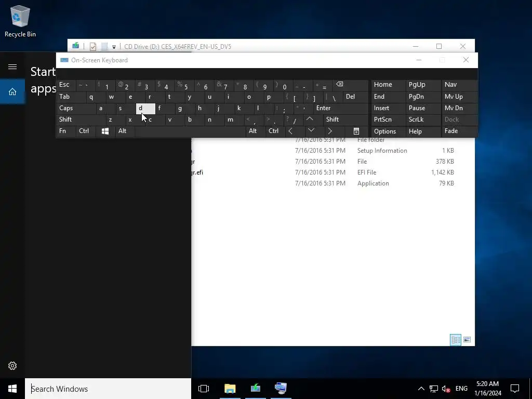Screen dimensions: 532x399
Task: Click the Insert key
Action: pos(388,108)
